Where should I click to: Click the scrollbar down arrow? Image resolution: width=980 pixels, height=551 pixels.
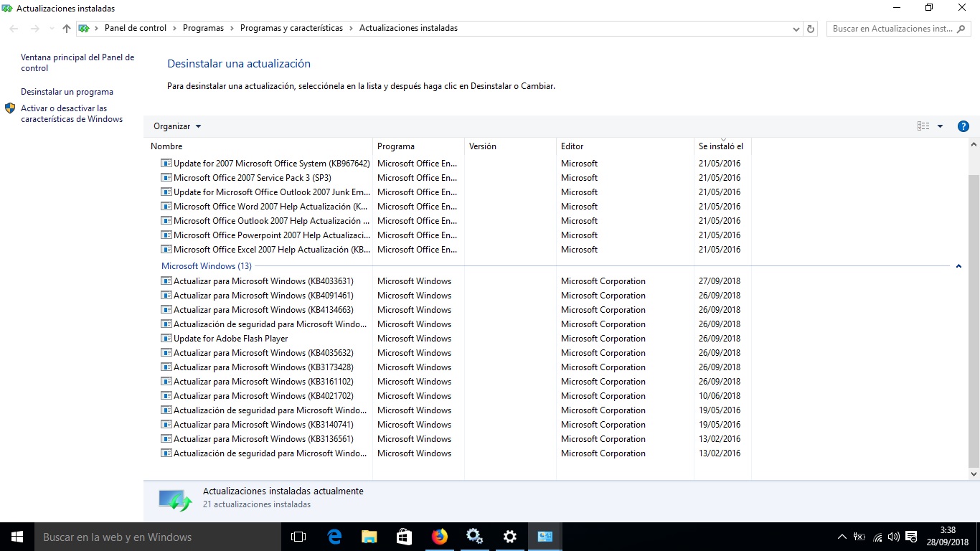[974, 474]
